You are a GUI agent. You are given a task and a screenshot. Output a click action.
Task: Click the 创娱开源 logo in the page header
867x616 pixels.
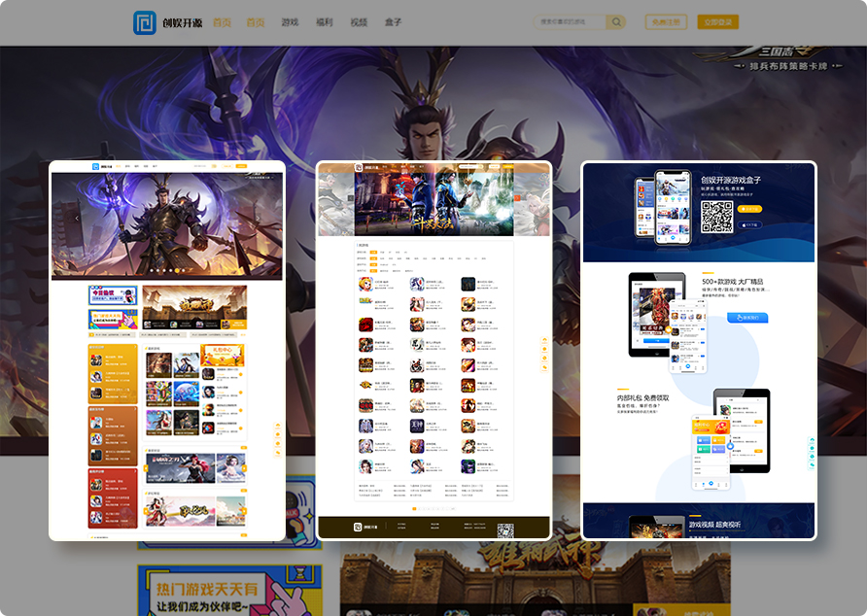click(x=168, y=22)
